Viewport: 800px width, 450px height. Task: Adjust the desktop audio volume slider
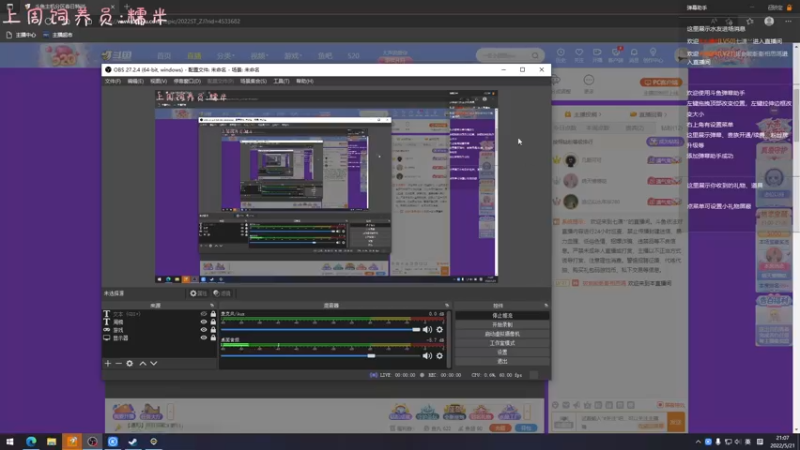point(320,356)
